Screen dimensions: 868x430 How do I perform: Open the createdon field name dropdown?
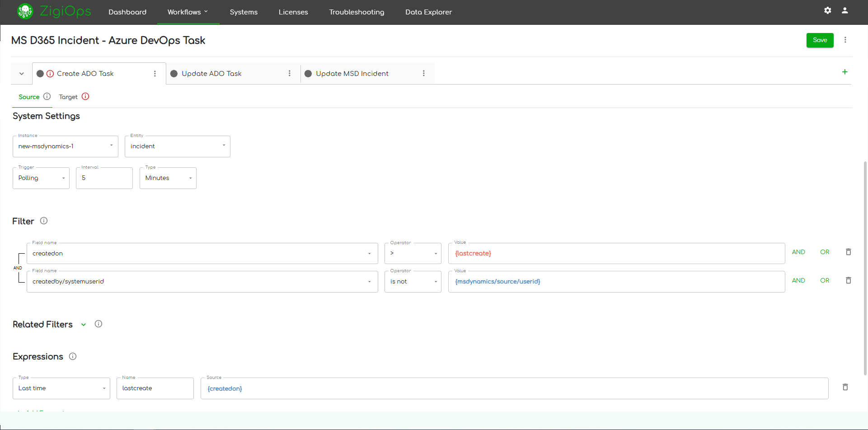pos(202,253)
